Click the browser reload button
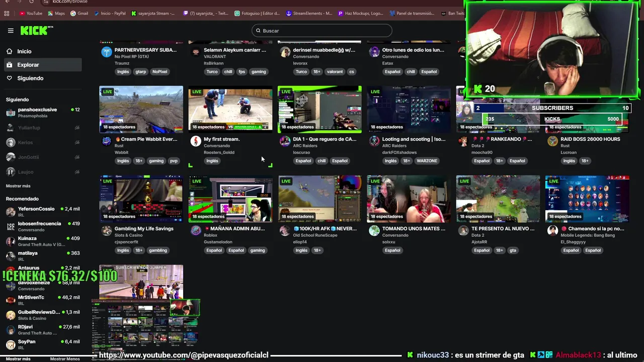Image resolution: width=644 pixels, height=362 pixels. pos(31,2)
